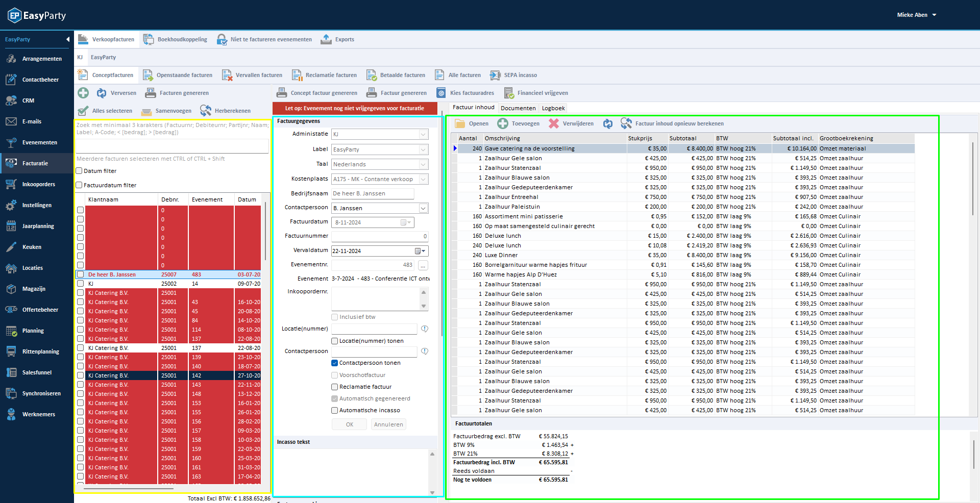This screenshot has height=503, width=980.
Task: Enable the Factuurdatum filter checkbox
Action: click(x=79, y=185)
